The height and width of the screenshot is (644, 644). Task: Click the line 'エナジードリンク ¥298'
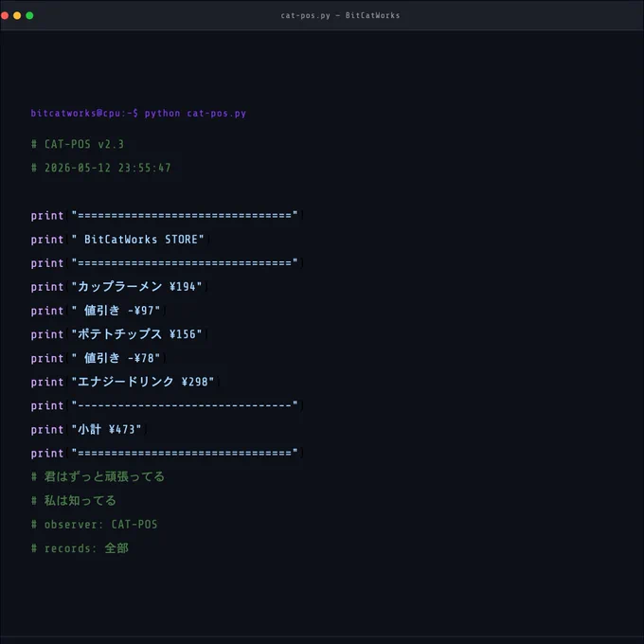125,382
